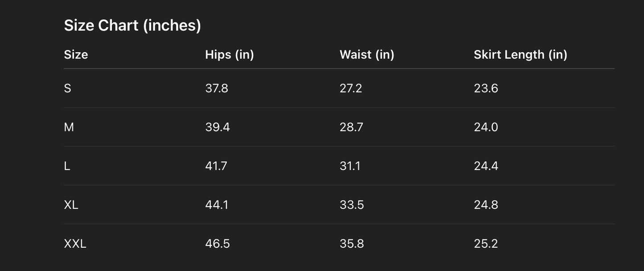Click the 31.1 waist measurement

(x=350, y=166)
